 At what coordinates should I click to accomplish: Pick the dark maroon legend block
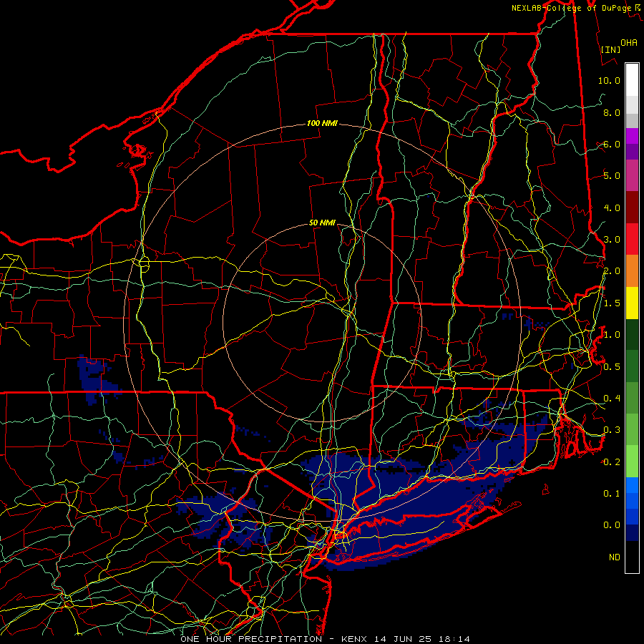(x=632, y=208)
